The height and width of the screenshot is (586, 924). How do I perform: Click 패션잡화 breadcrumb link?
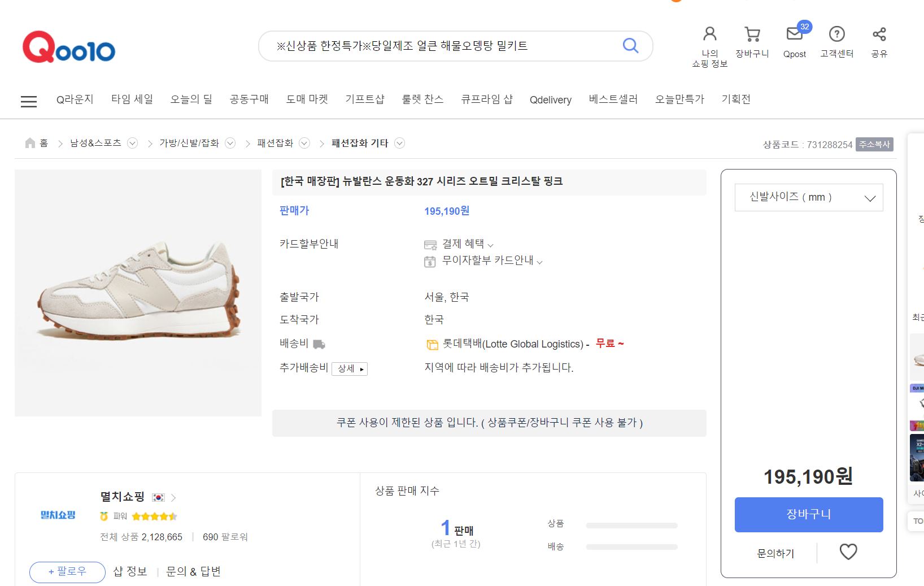[x=275, y=143]
